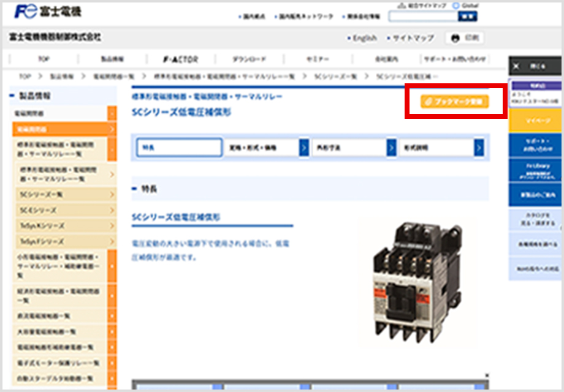This screenshot has height=392, width=564.
Task: Click blue arrow beside 形式説明 tab
Action: tap(479, 148)
